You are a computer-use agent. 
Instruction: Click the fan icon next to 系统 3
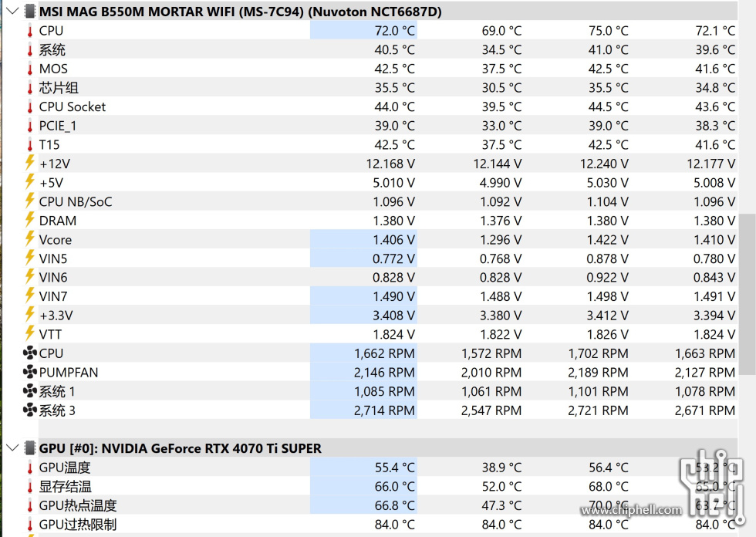click(30, 410)
